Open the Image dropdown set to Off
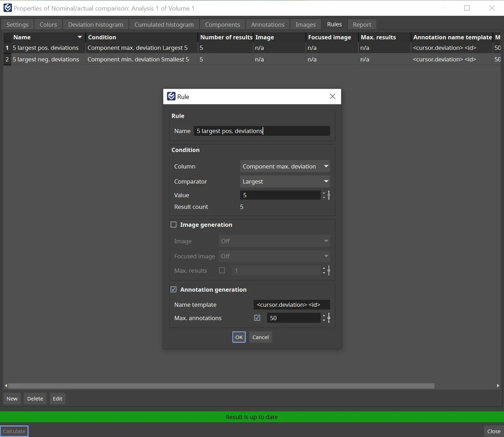 pyautogui.click(x=274, y=241)
